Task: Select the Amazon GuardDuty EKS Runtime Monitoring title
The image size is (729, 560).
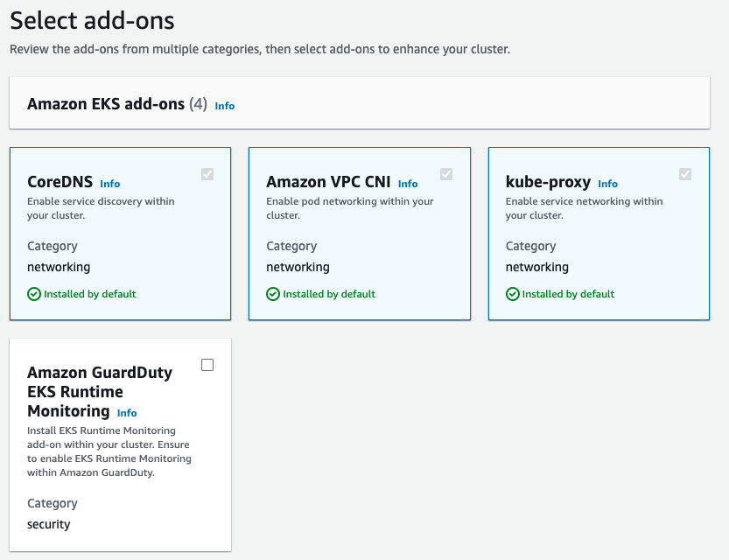Action: tap(99, 391)
